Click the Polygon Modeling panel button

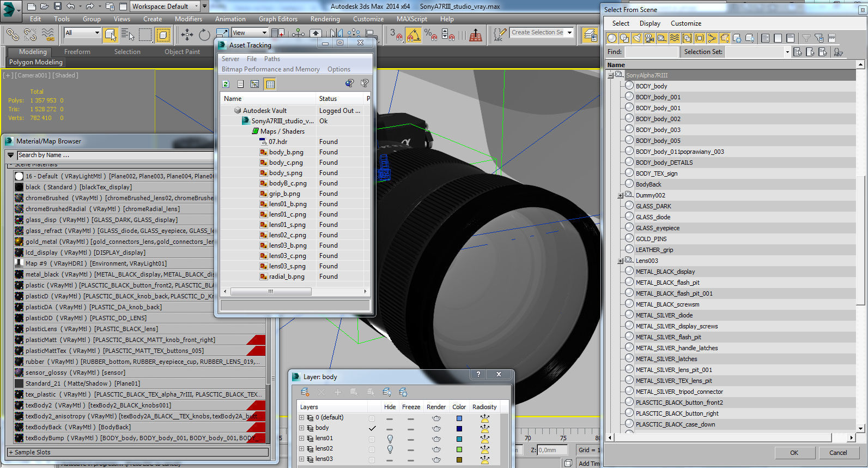coord(36,62)
